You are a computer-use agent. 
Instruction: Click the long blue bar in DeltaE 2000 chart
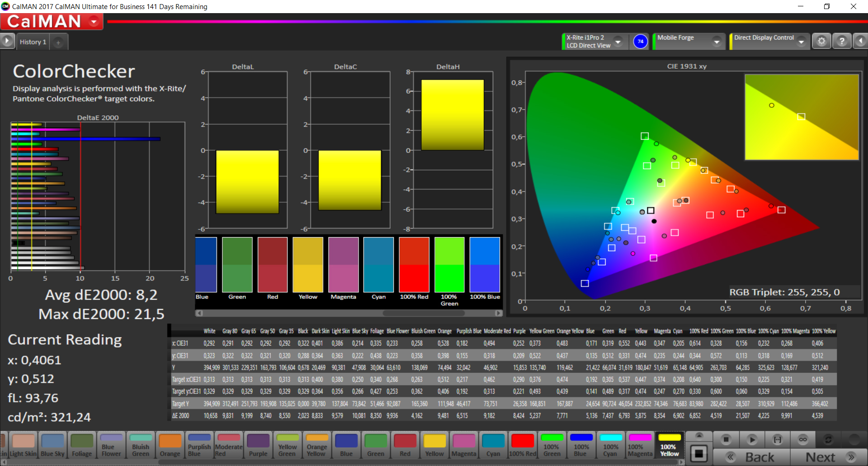[x=86, y=139]
